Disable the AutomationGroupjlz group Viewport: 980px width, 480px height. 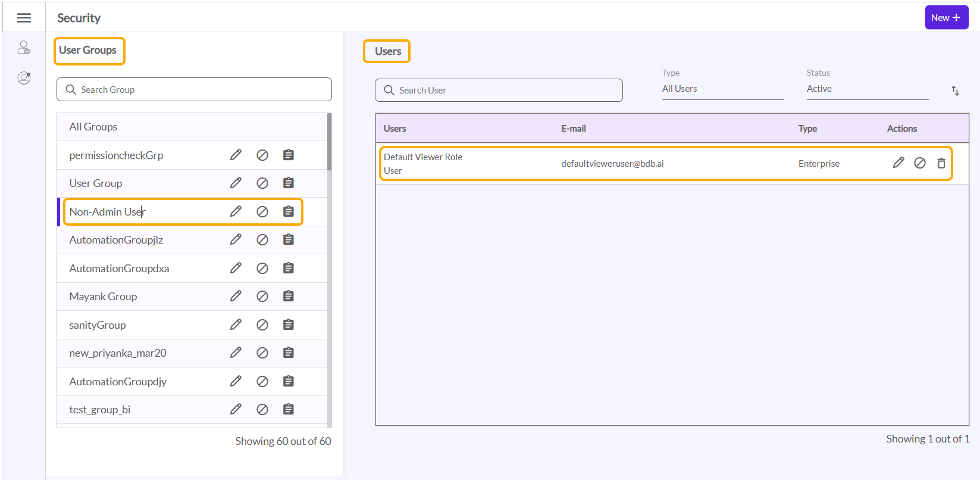pyautogui.click(x=262, y=239)
